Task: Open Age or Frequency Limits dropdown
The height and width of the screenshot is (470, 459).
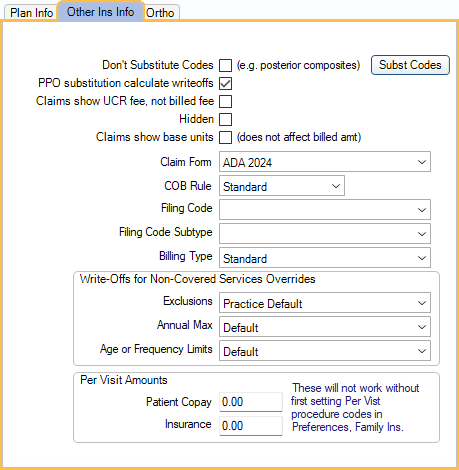Action: pos(325,351)
